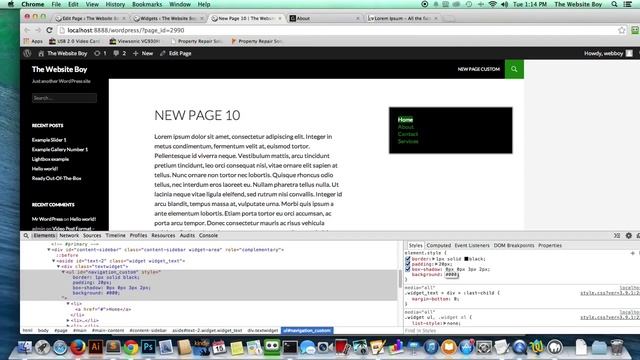The height and width of the screenshot is (360, 640).
Task: Collapse the ul#navigation_custom node
Action: (x=63, y=272)
